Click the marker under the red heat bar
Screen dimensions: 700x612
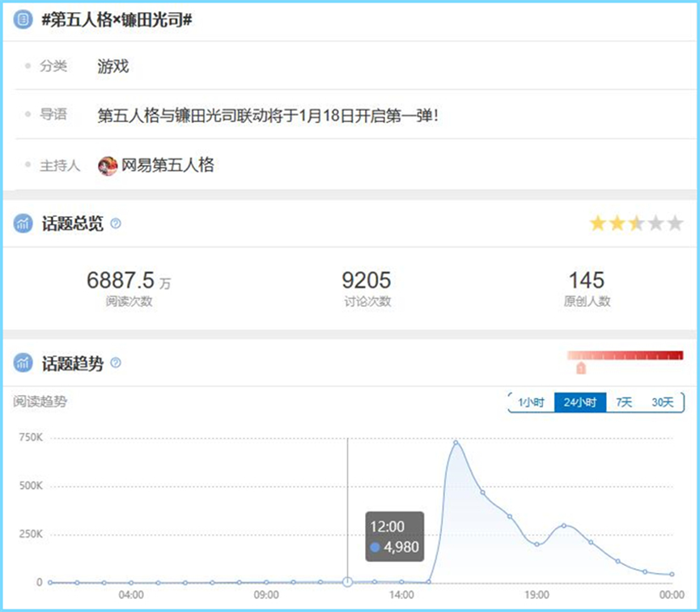pyautogui.click(x=580, y=368)
